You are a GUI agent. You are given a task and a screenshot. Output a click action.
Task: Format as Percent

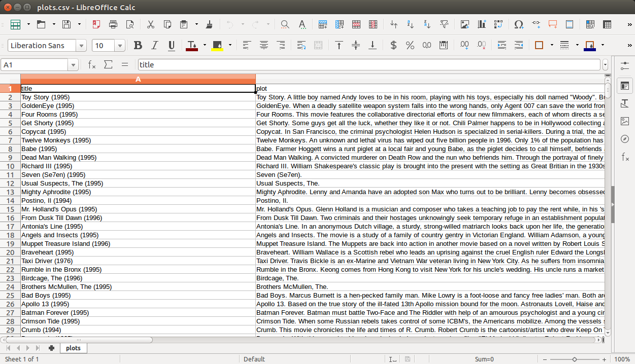410,46
